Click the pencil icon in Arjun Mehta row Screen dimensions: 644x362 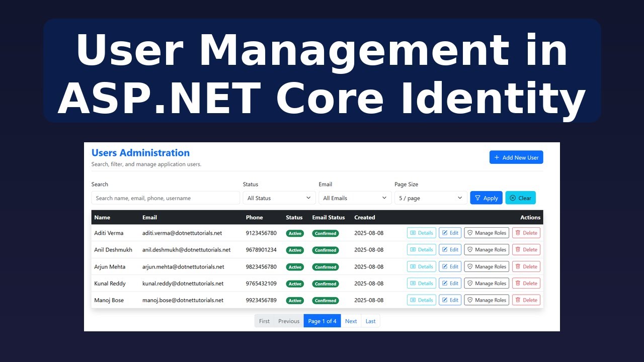(x=445, y=266)
